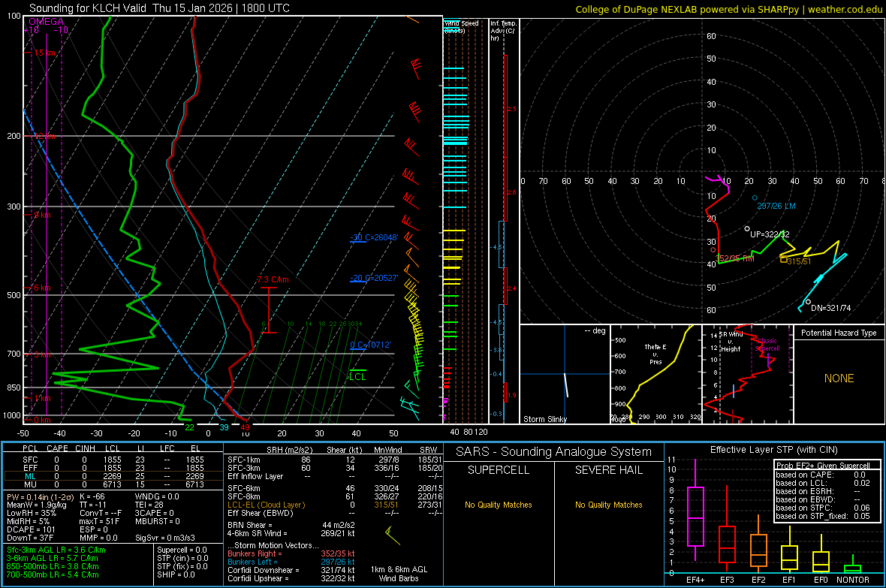This screenshot has height=588, width=886.
Task: Select the Wind Speed (knots) panel header
Action: [461, 26]
